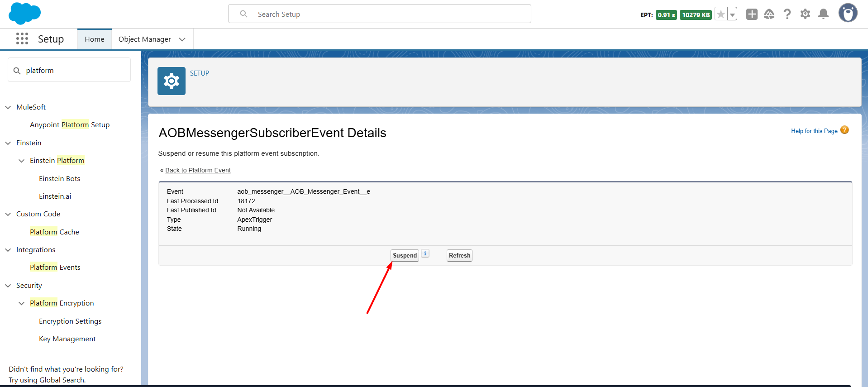Collapse the Custom Code section
This screenshot has height=387, width=868.
point(8,214)
